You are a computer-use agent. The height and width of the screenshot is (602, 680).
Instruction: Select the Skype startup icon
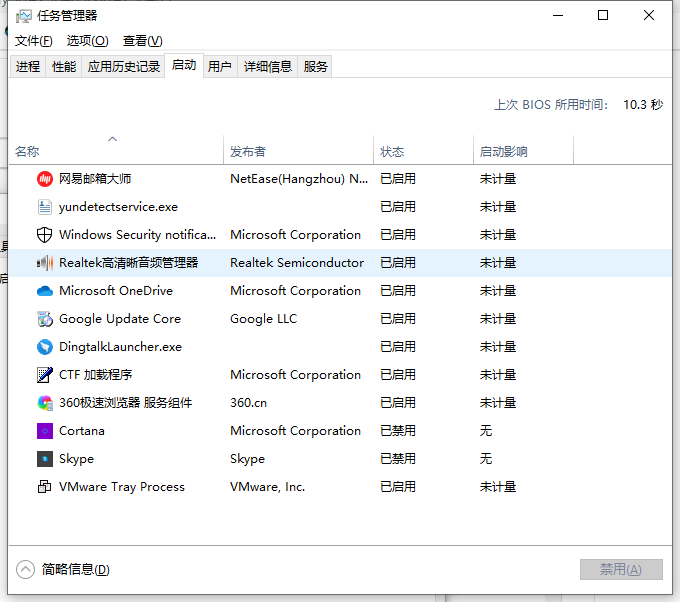click(x=44, y=459)
